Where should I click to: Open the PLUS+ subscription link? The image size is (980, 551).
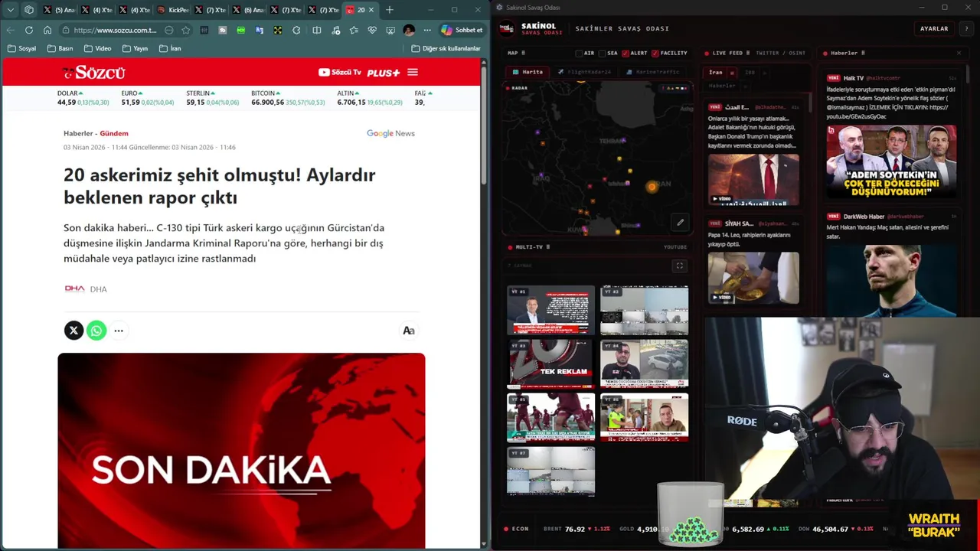tap(383, 73)
